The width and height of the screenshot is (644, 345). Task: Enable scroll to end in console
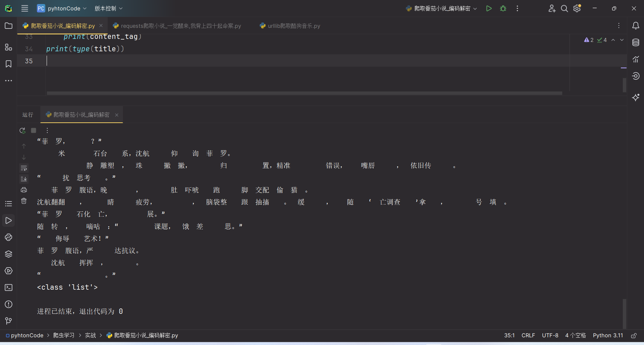tap(24, 179)
